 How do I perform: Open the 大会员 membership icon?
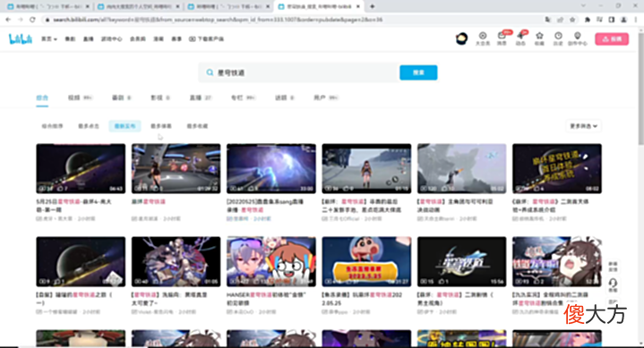[x=483, y=38]
